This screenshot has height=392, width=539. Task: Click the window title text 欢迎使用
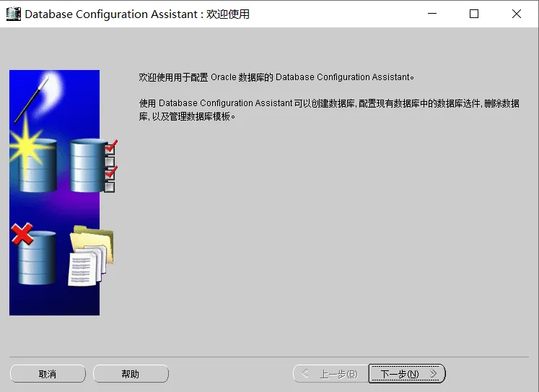pyautogui.click(x=228, y=14)
